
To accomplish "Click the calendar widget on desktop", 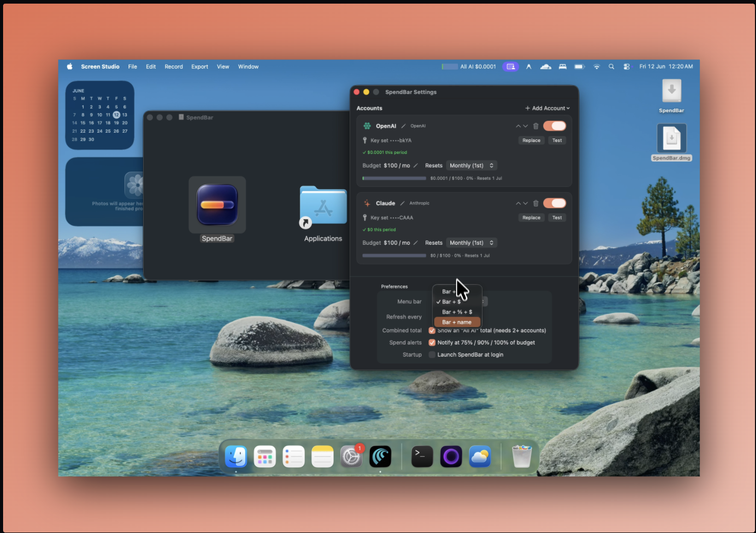I will coord(100,115).
